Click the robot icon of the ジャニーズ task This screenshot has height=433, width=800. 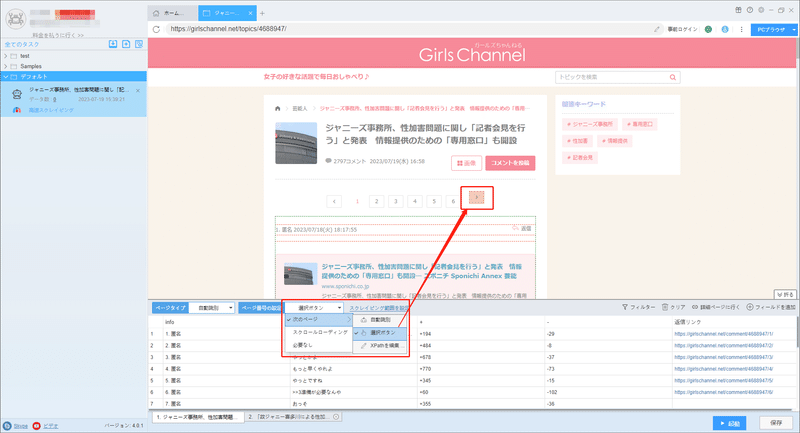coord(17,94)
